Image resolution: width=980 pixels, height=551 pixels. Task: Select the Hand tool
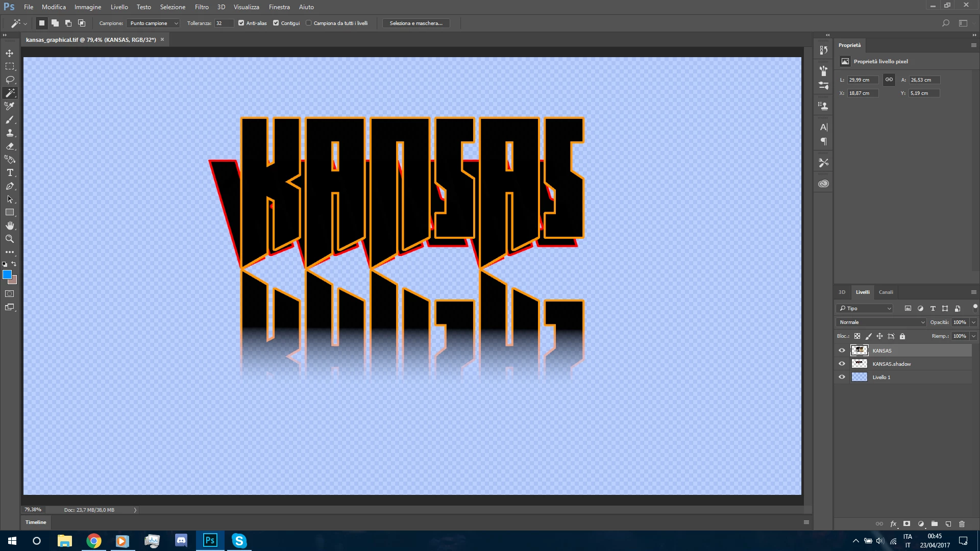tap(10, 226)
